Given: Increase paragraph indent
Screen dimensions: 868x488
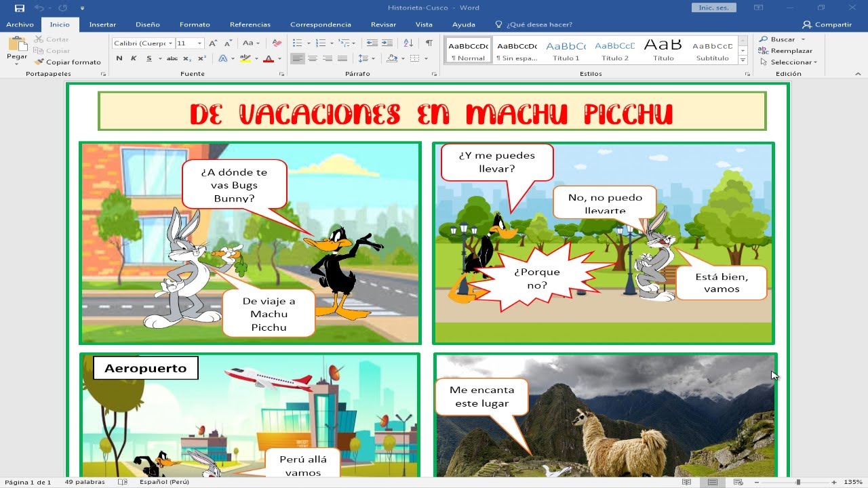Looking at the screenshot, I should point(387,43).
